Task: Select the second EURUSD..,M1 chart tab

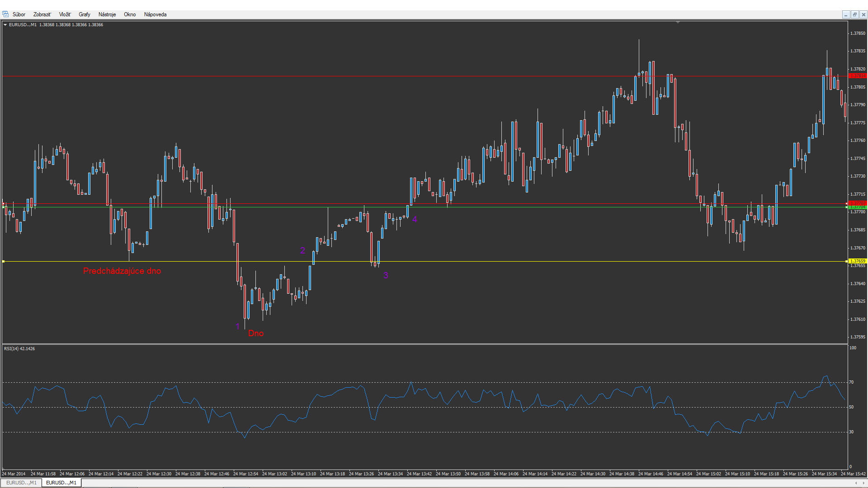Action: point(61,483)
